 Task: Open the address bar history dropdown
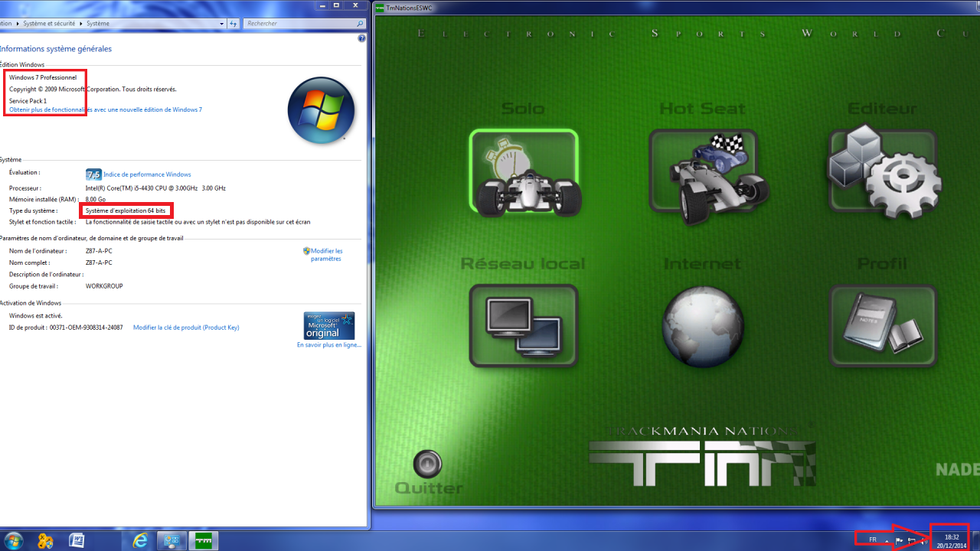coord(222,24)
